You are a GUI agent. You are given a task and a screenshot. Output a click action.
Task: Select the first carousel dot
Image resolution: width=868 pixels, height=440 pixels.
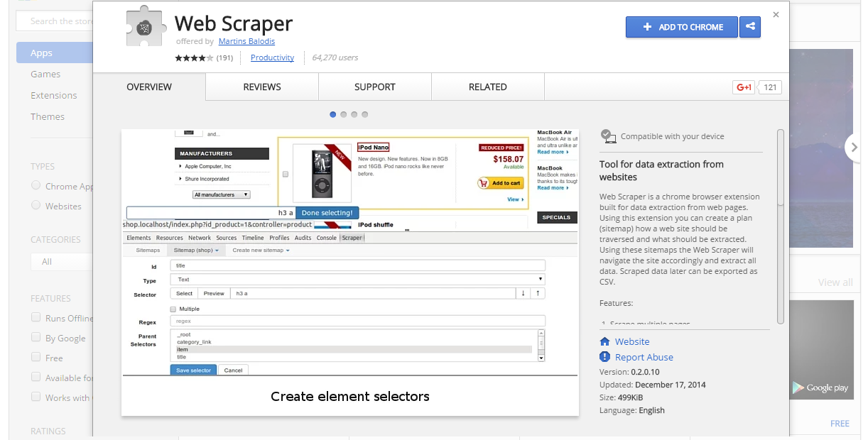[333, 114]
